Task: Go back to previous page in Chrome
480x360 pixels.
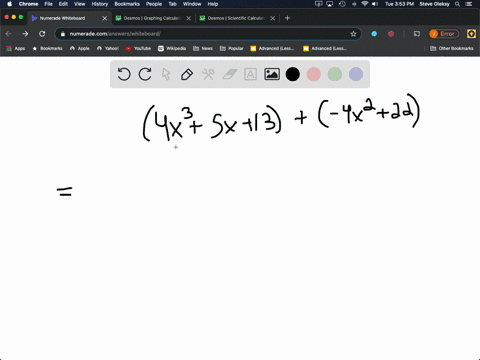Action: tap(9, 34)
